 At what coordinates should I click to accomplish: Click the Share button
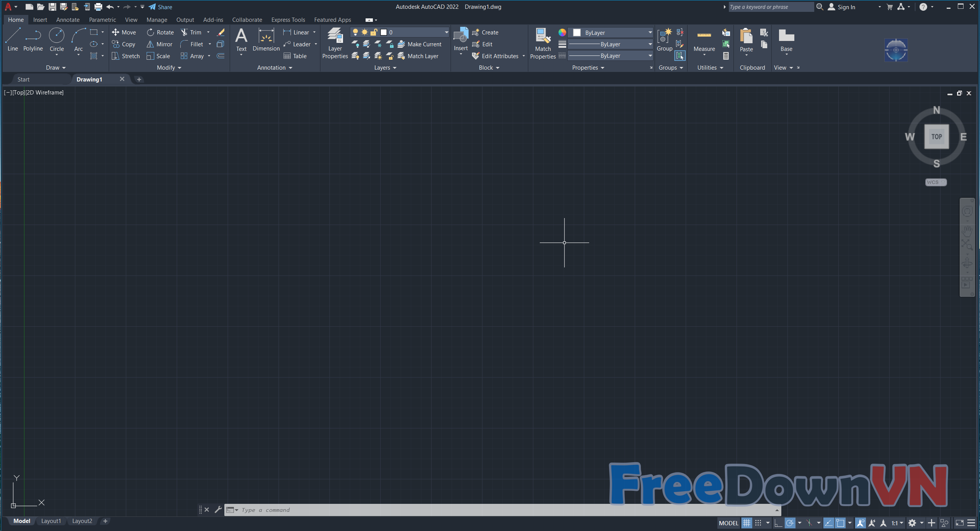pos(160,7)
